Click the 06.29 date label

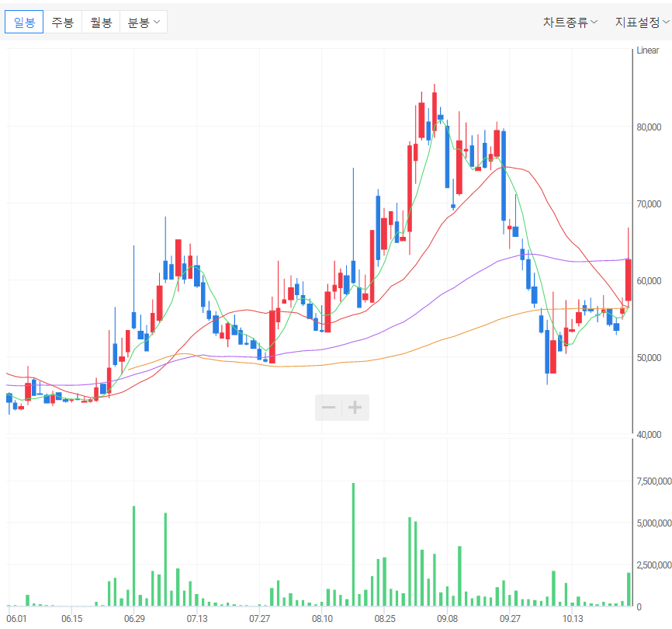tap(134, 618)
